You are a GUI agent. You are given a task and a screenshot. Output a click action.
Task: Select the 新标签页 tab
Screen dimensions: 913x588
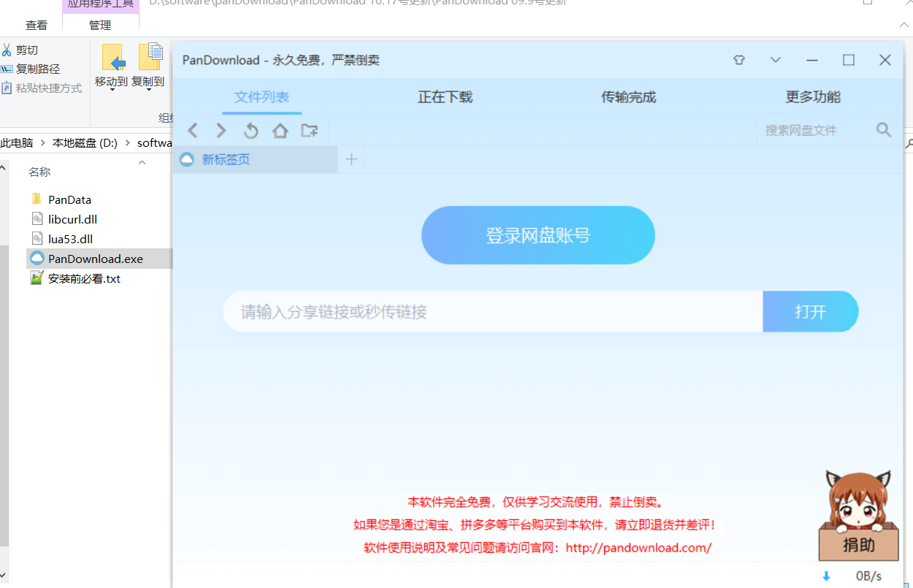pyautogui.click(x=256, y=159)
